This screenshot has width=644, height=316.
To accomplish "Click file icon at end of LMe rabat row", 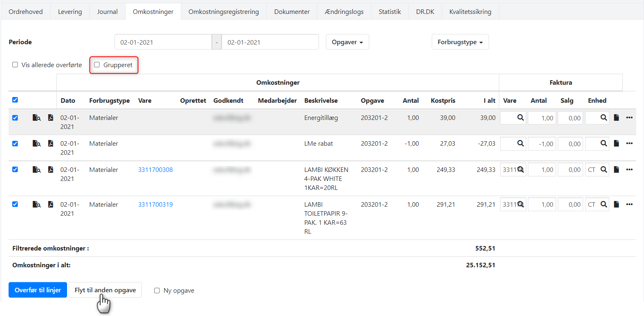I will [616, 143].
